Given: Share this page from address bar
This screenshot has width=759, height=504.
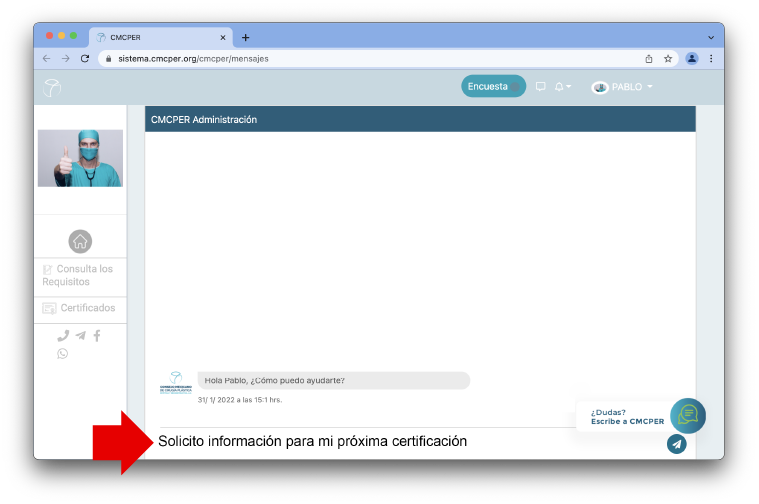Looking at the screenshot, I should [x=649, y=59].
